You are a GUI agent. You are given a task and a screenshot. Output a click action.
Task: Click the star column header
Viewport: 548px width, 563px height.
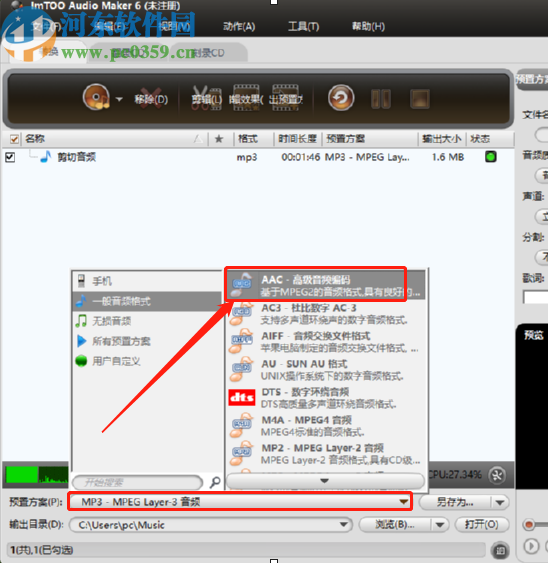(219, 139)
